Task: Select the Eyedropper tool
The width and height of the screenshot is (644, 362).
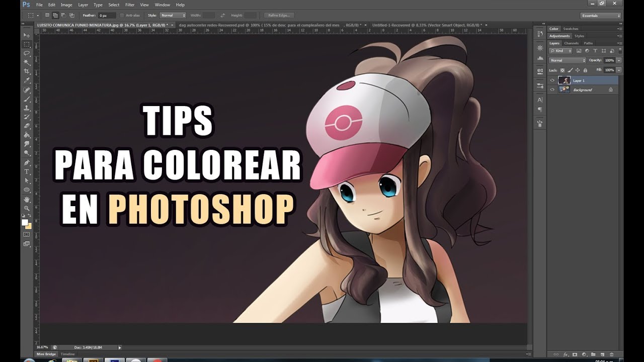Action: click(27, 80)
